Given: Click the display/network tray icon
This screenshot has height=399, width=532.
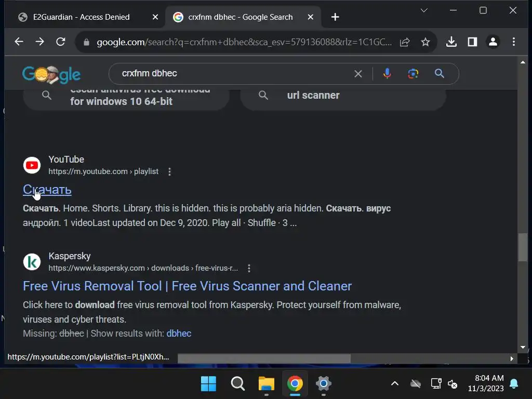Looking at the screenshot, I should click(x=436, y=384).
